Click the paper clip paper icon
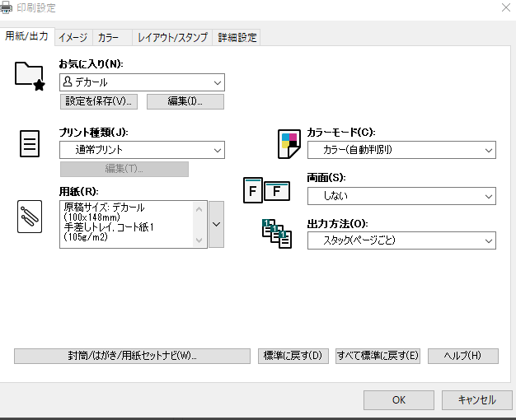Viewport: 516px width, 420px height. coord(30,217)
